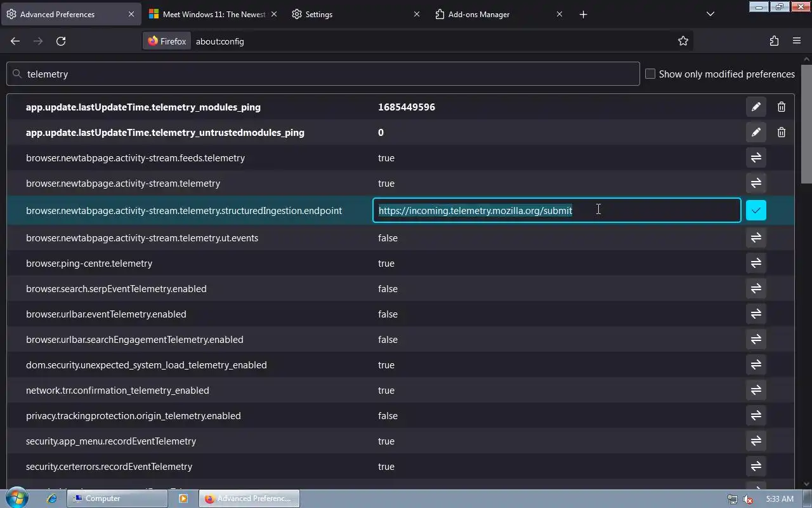Screen dimensions: 812x508
Task: Go forward one page
Action: [x=38, y=41]
